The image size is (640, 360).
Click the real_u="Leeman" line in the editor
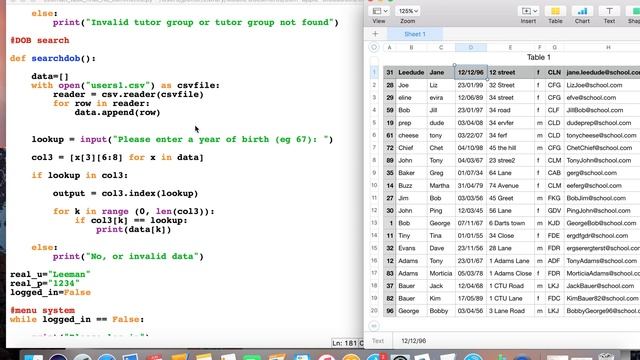(x=50, y=274)
